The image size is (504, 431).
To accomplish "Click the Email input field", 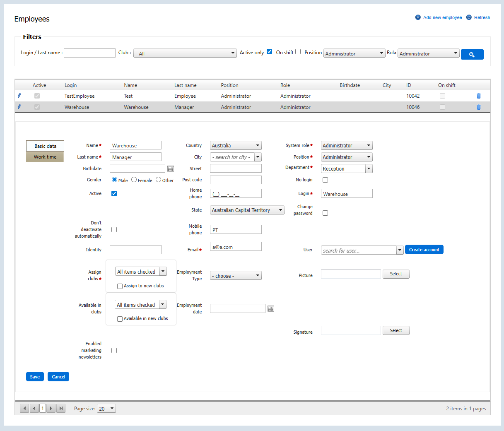I will [x=236, y=247].
